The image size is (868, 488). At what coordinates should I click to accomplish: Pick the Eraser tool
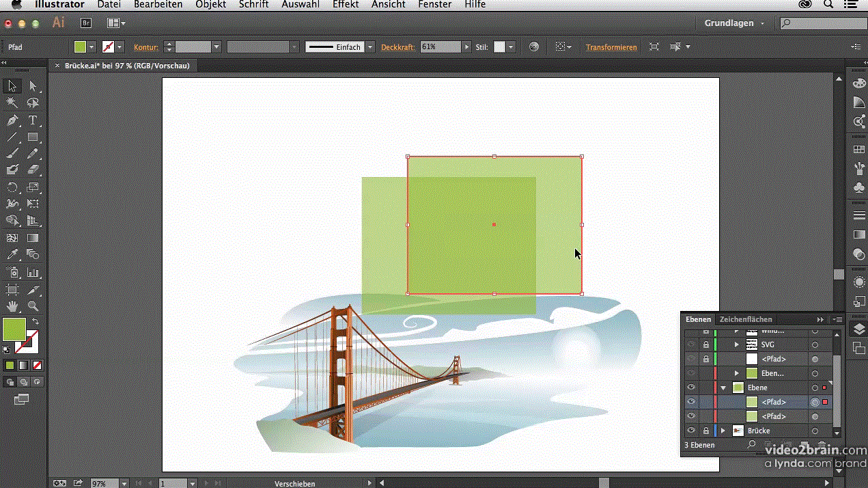click(33, 170)
